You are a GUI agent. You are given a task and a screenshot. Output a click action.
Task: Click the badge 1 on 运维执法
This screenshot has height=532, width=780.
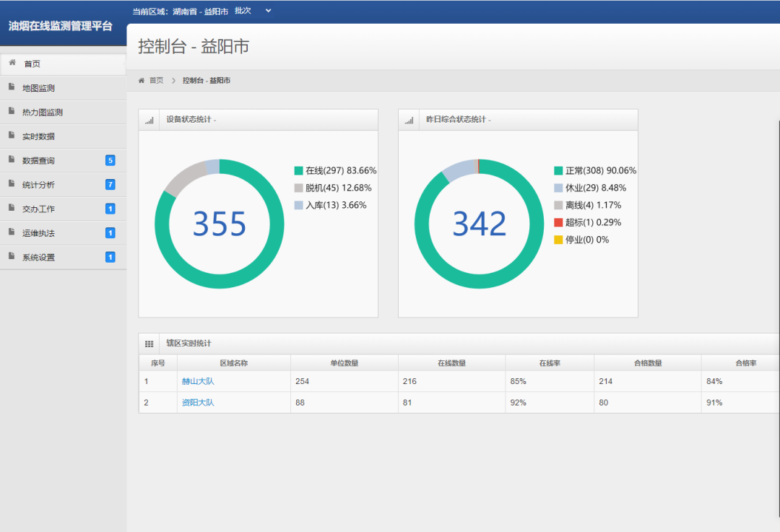pos(110,232)
